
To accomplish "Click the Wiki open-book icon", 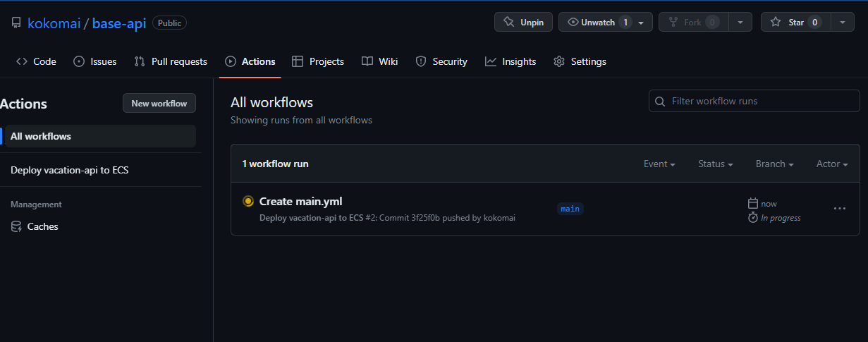I will pos(367,61).
